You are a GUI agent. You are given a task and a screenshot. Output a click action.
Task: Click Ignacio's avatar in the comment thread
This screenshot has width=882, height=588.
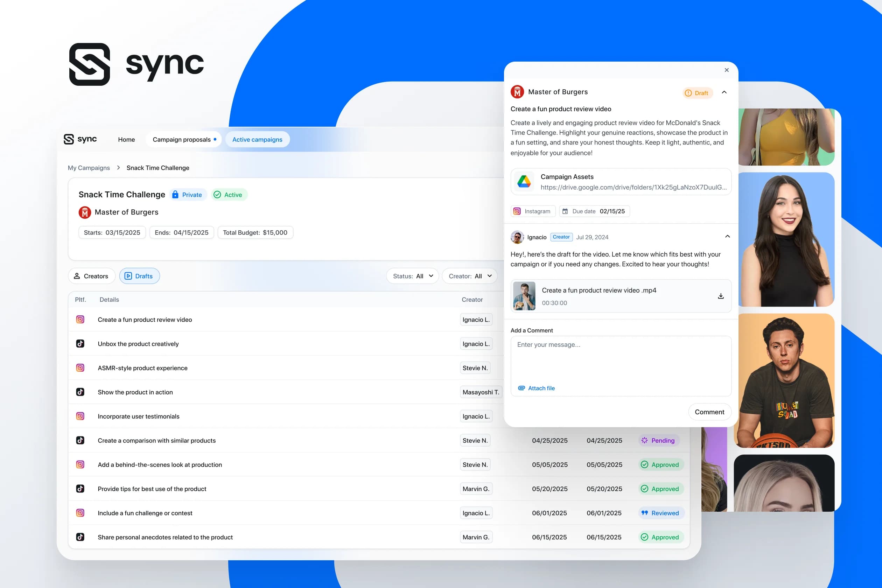517,237
